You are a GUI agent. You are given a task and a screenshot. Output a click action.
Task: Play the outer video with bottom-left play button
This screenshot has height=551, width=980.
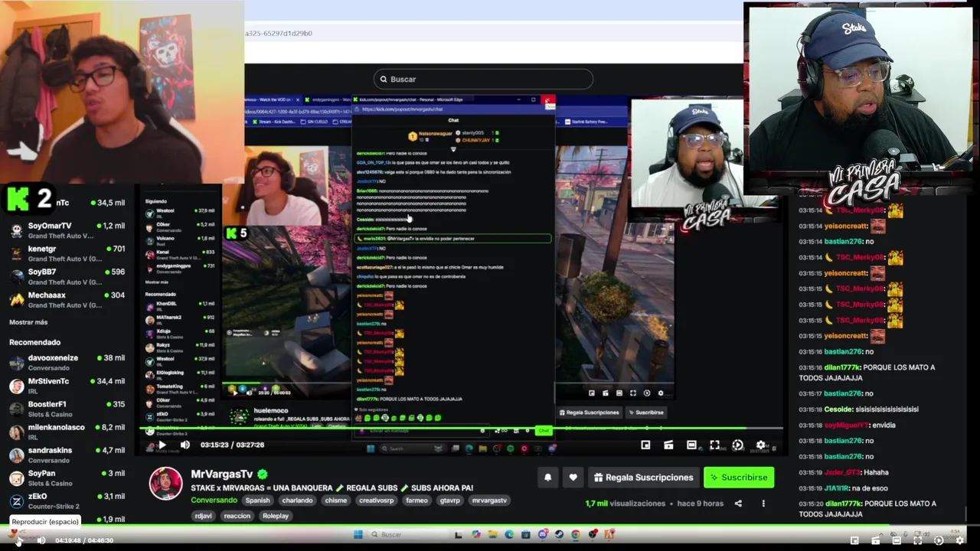(x=18, y=540)
